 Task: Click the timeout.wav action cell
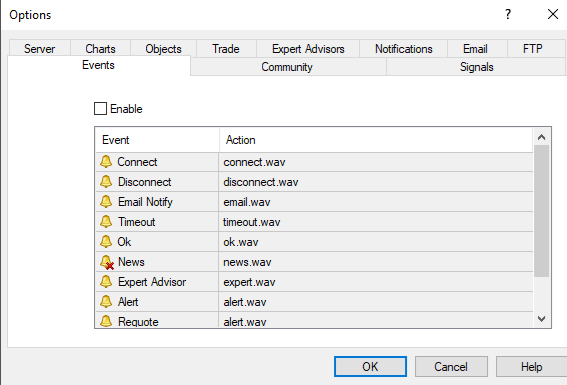pyautogui.click(x=376, y=222)
